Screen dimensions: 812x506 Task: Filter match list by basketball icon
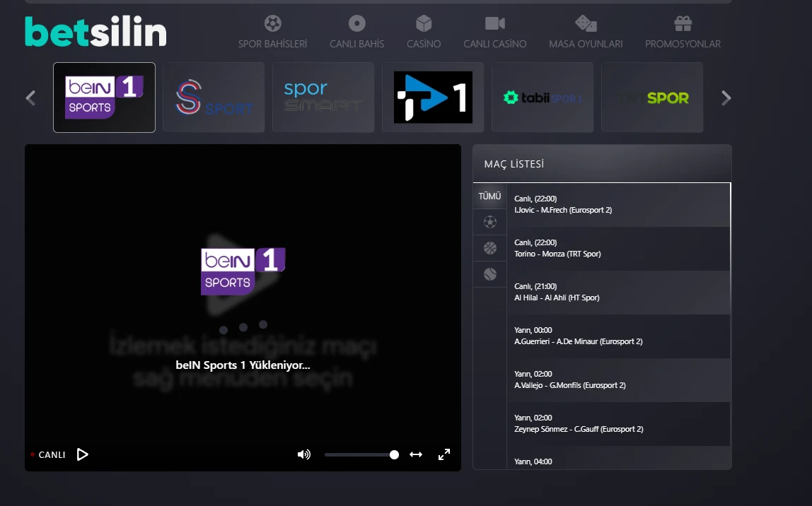(x=490, y=248)
